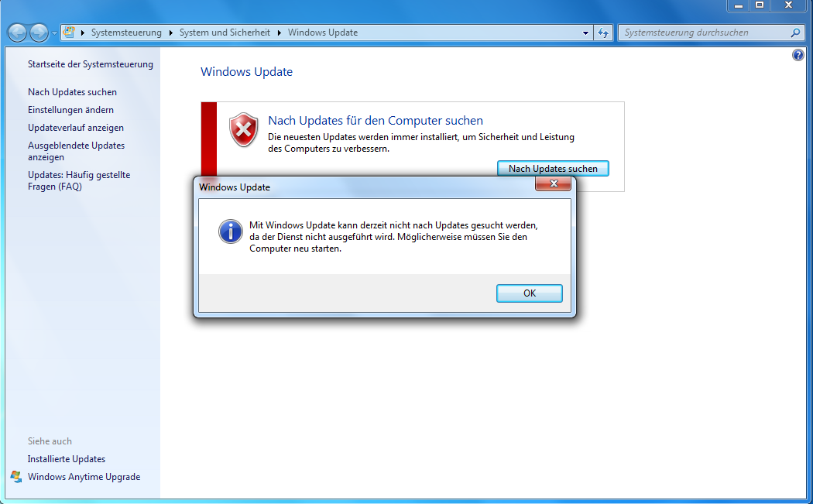Click the Control Panel icon in address bar
Viewport: 813px width, 504px height.
(69, 33)
